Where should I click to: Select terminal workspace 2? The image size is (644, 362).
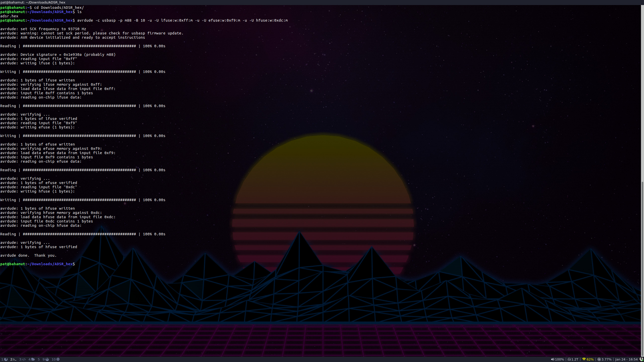[x=13, y=359]
